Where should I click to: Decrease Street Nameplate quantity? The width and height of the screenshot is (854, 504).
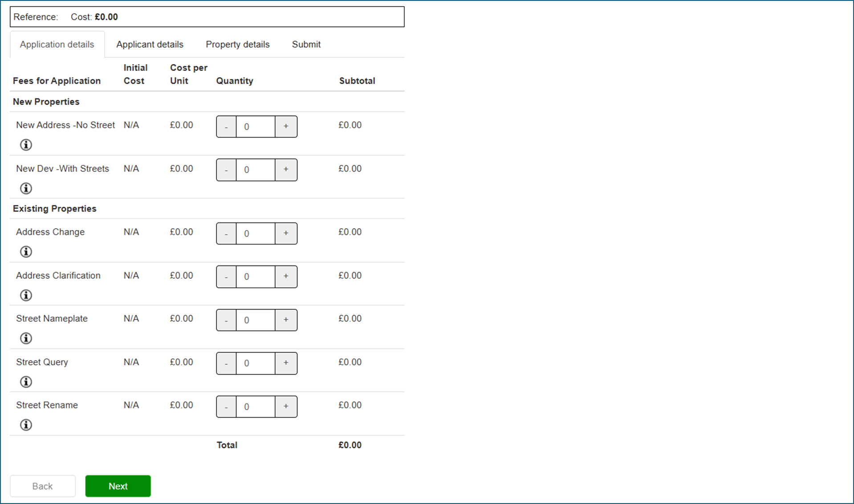tap(226, 320)
